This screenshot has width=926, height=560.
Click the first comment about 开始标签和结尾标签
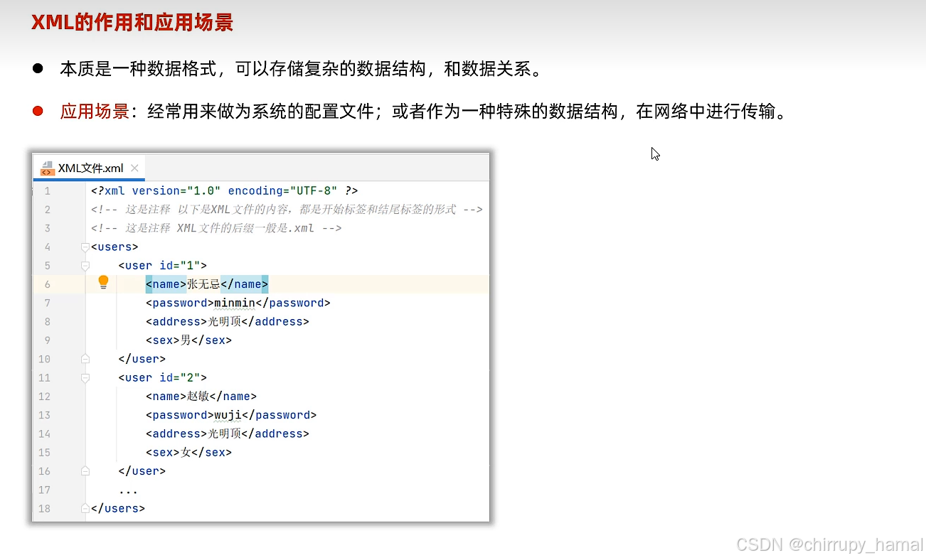[x=287, y=210]
